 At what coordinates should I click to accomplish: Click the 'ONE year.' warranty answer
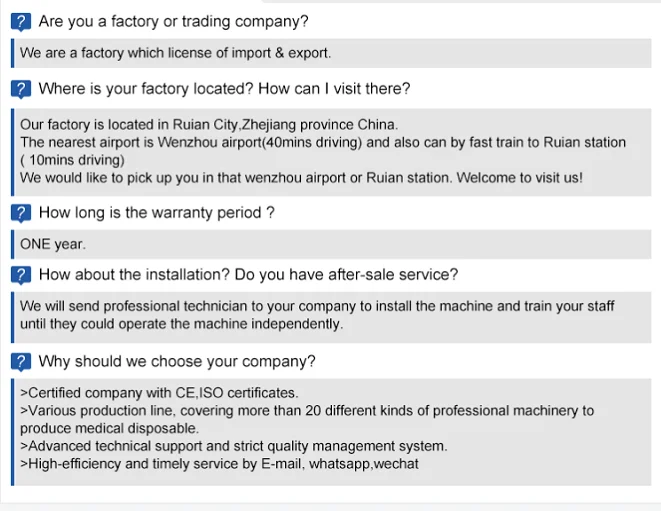click(x=53, y=244)
